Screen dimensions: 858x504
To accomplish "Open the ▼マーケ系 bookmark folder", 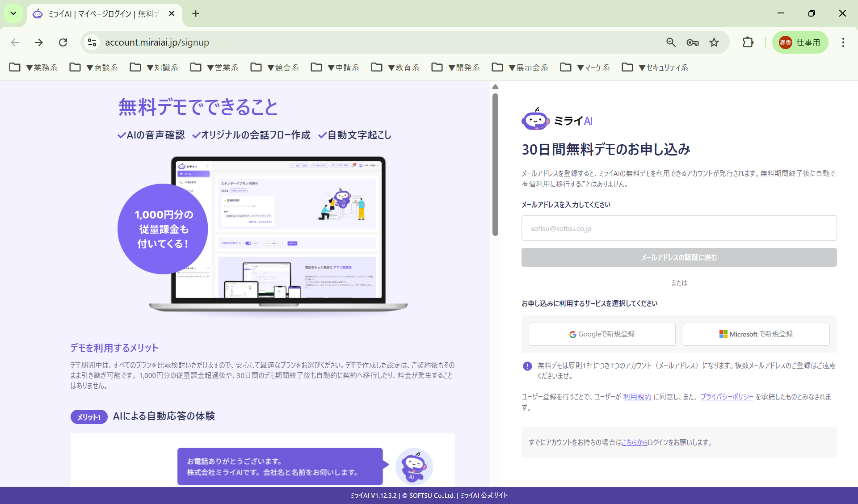I will click(585, 67).
